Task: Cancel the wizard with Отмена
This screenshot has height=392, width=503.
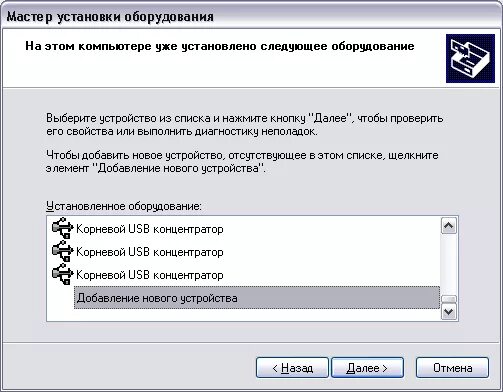Action: coord(452,368)
